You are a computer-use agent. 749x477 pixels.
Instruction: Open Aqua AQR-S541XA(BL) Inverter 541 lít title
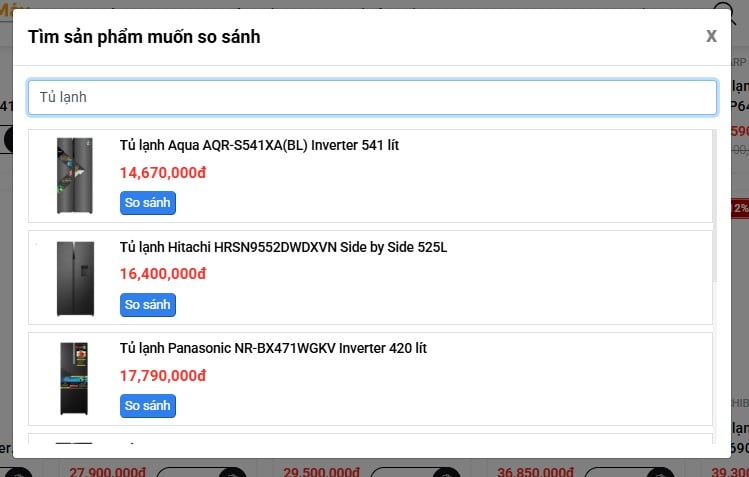[259, 145]
